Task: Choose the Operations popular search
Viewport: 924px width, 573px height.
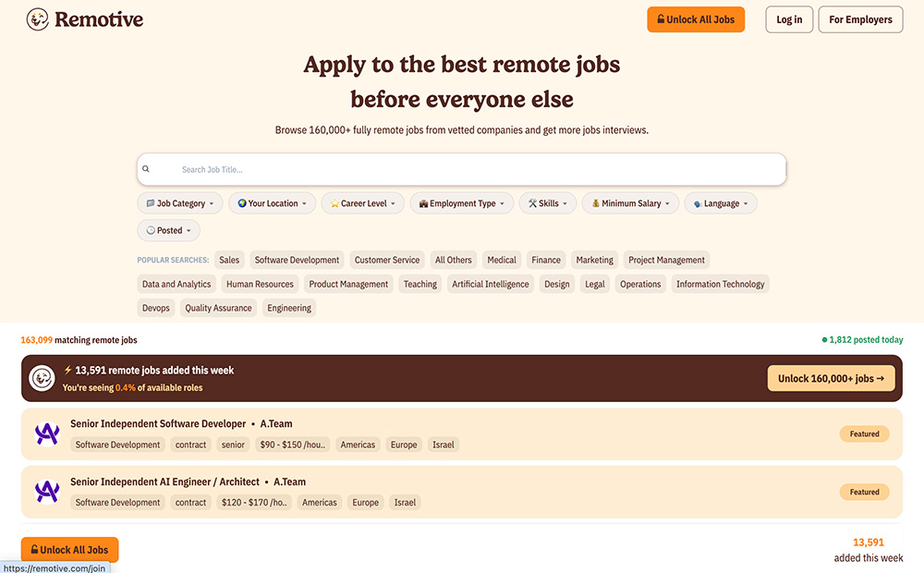Action: [640, 284]
